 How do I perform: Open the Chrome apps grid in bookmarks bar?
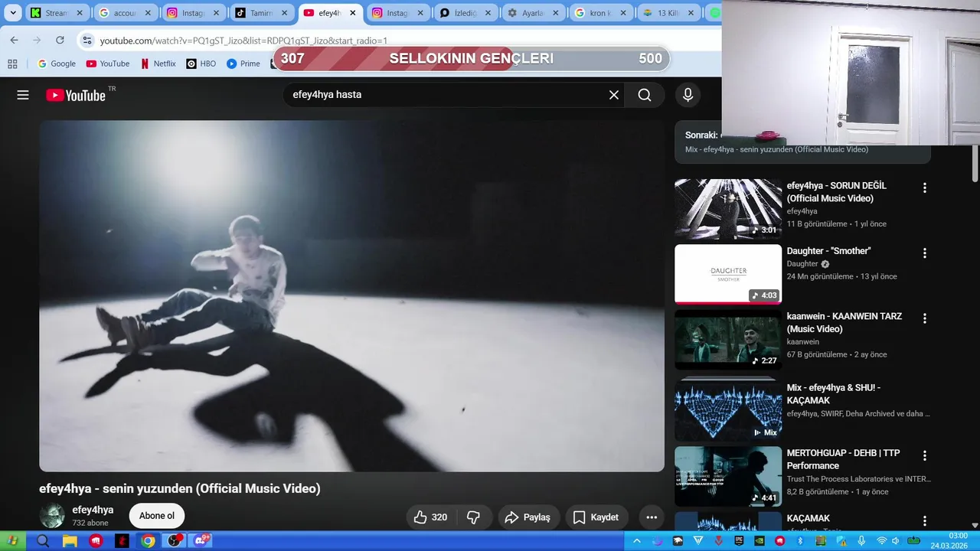12,64
